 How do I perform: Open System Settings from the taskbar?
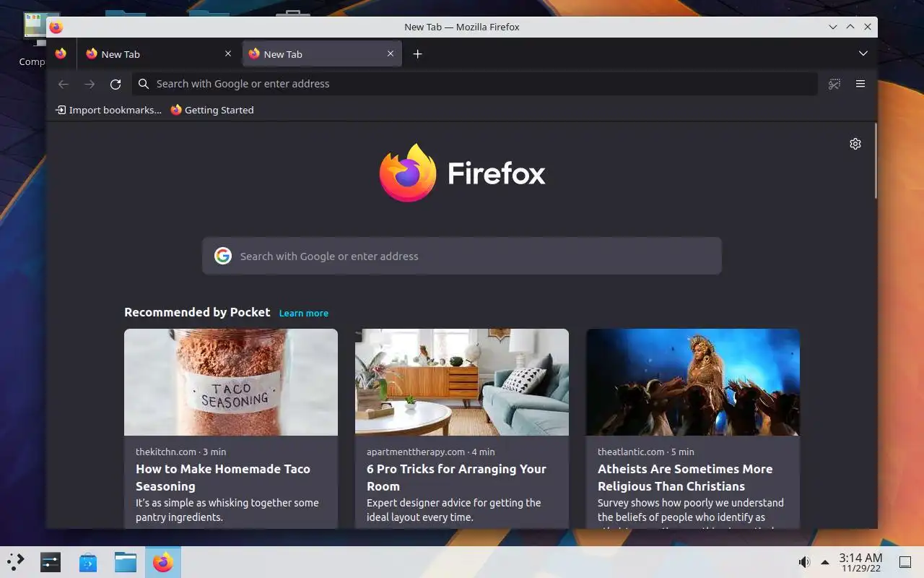(x=51, y=561)
